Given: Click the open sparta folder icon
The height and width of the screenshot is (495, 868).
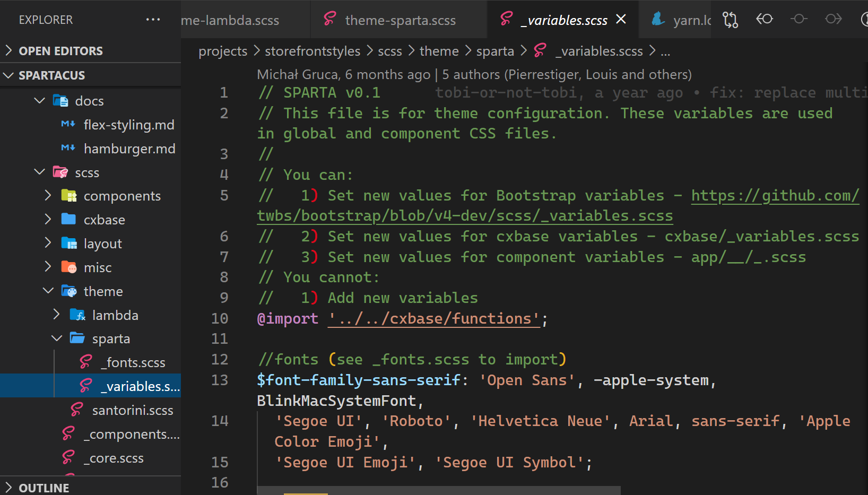Looking at the screenshot, I should point(77,338).
